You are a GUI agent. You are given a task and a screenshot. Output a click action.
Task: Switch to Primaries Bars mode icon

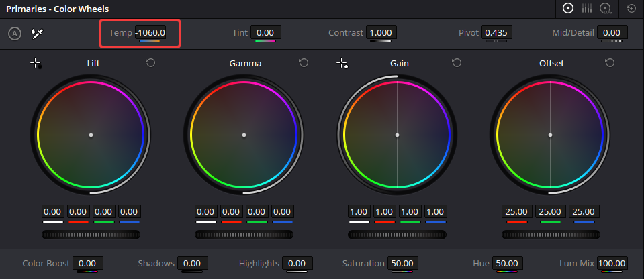click(586, 9)
